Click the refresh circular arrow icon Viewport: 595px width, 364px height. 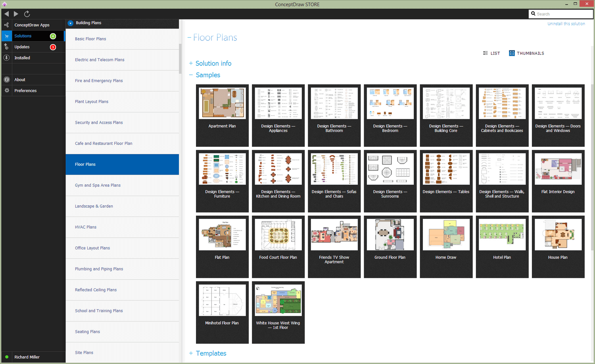click(27, 14)
